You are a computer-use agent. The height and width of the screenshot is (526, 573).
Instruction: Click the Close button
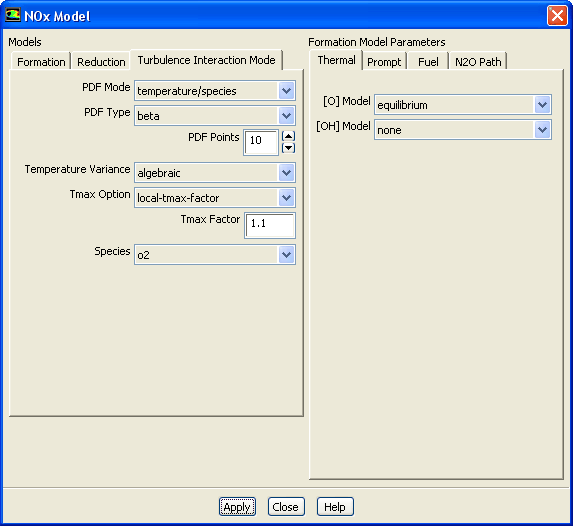pos(286,507)
